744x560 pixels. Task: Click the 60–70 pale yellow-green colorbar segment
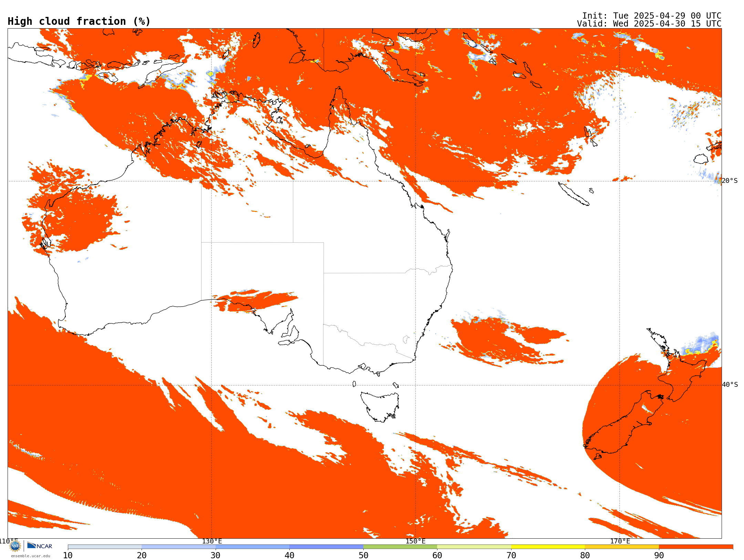tap(474, 547)
